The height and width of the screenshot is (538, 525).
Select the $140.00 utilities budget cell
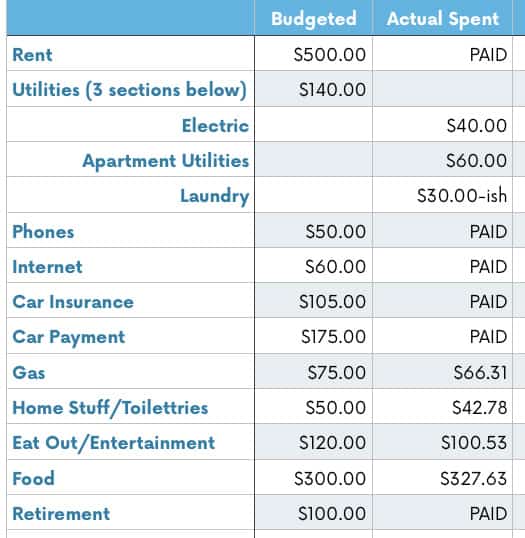(314, 89)
